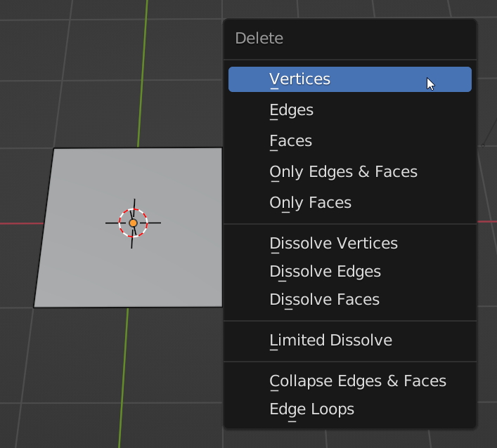Click the orange origin point on the plane
Screen dimensions: 497x448
point(133,223)
